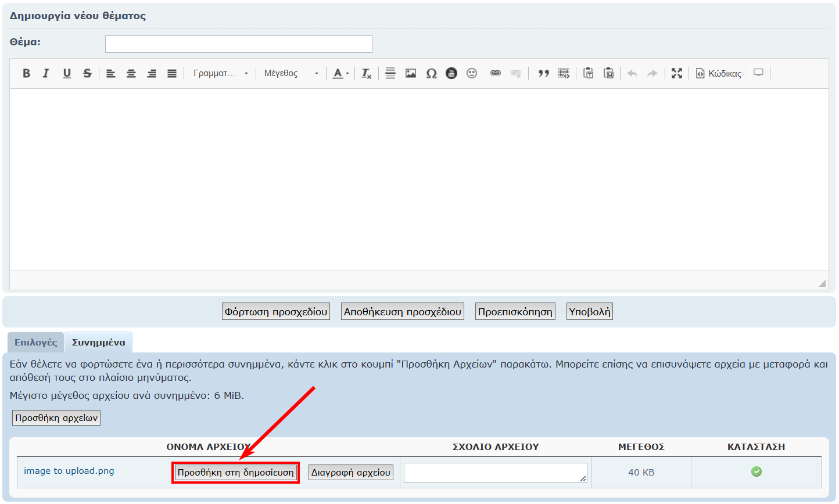Redo the last edit
The height and width of the screenshot is (504, 839).
[x=652, y=73]
